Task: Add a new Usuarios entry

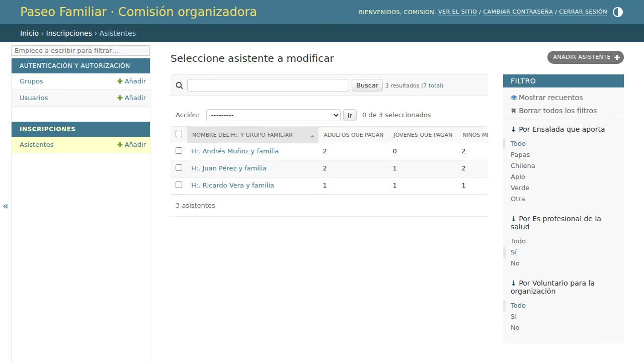Action: (132, 98)
